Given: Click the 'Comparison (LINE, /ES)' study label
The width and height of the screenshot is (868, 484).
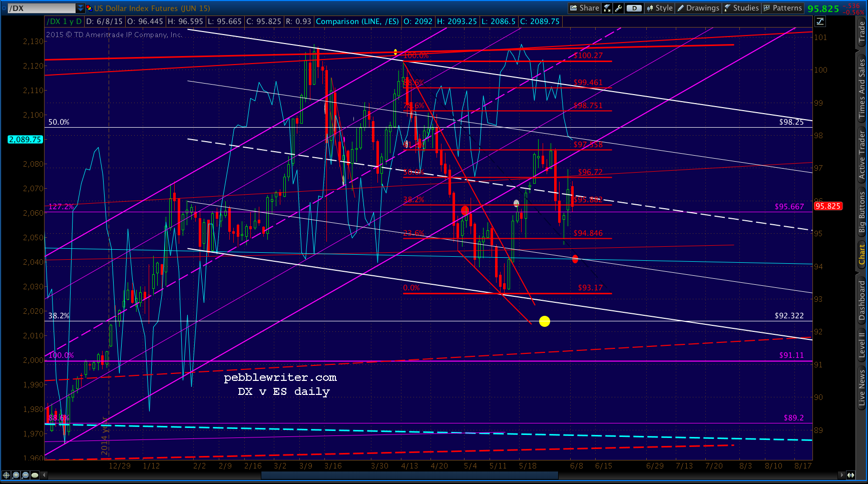Looking at the screenshot, I should click(x=357, y=22).
